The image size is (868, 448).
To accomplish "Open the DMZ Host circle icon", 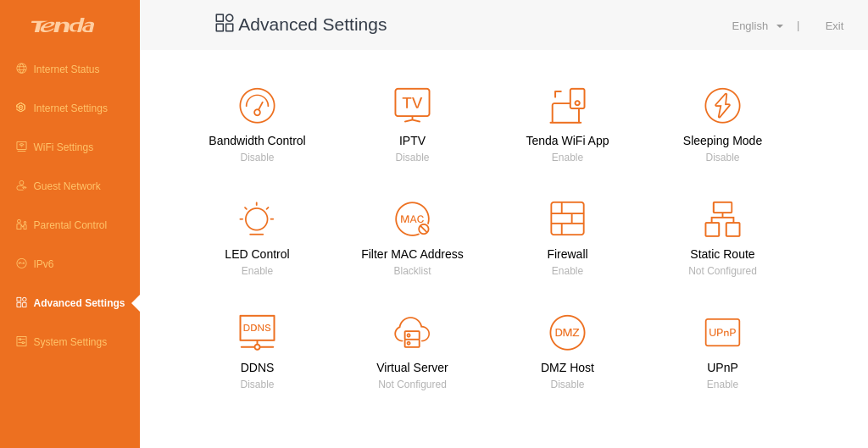I will [x=567, y=333].
